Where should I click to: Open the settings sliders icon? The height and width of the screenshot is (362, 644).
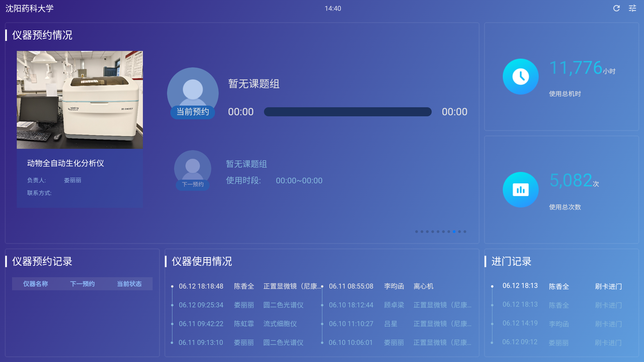coord(632,8)
